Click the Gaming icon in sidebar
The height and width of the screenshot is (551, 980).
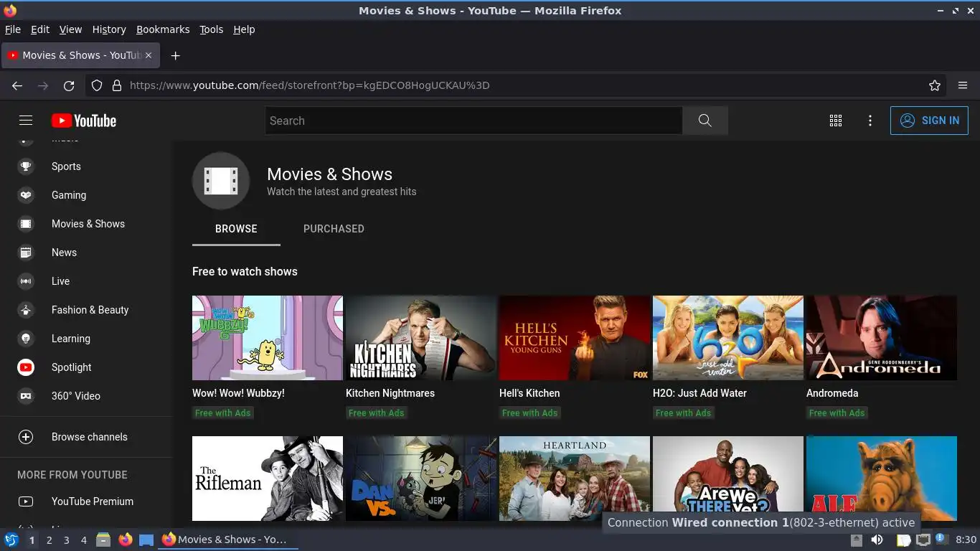26,195
